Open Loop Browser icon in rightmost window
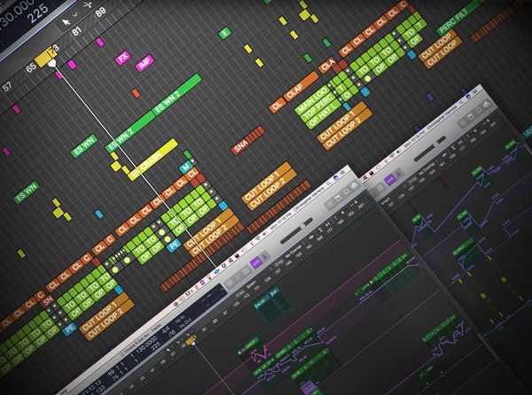Image resolution: width=532 pixels, height=395 pixels. coord(479,111)
